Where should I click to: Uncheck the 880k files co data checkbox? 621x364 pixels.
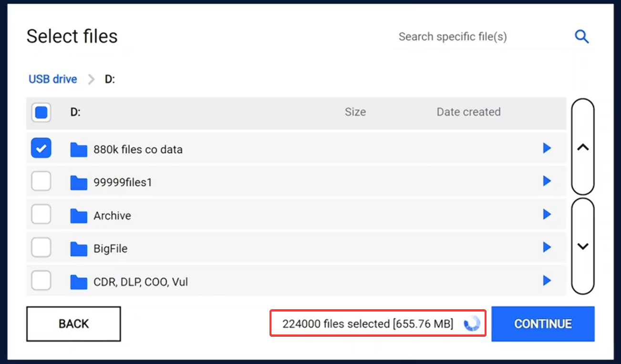point(41,149)
